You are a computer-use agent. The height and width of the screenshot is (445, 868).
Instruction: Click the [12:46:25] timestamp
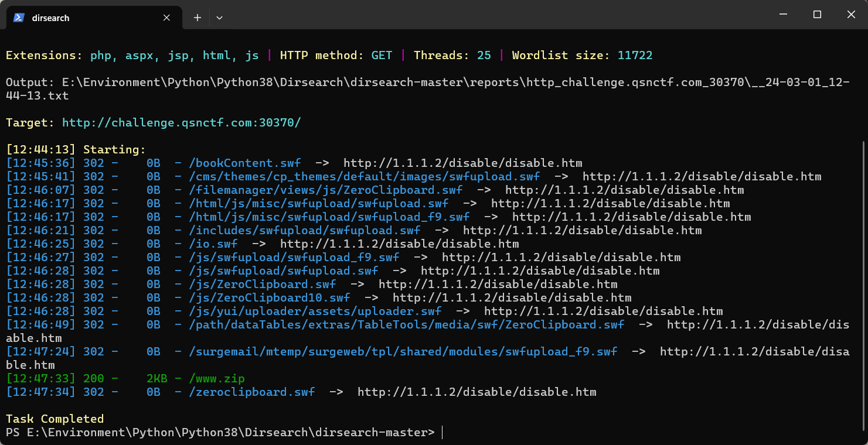[x=41, y=244]
